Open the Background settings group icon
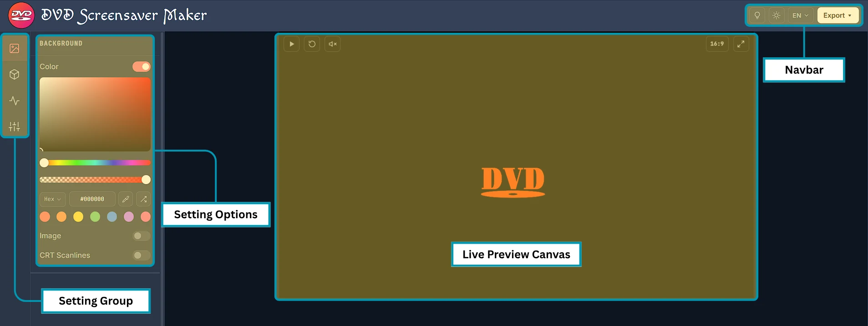The image size is (868, 326). coord(15,49)
